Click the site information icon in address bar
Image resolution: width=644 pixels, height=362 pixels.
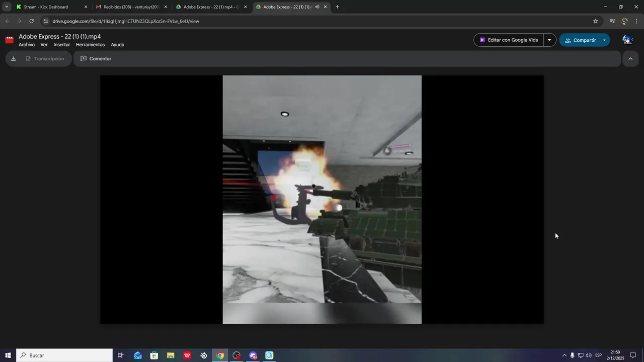[46, 21]
